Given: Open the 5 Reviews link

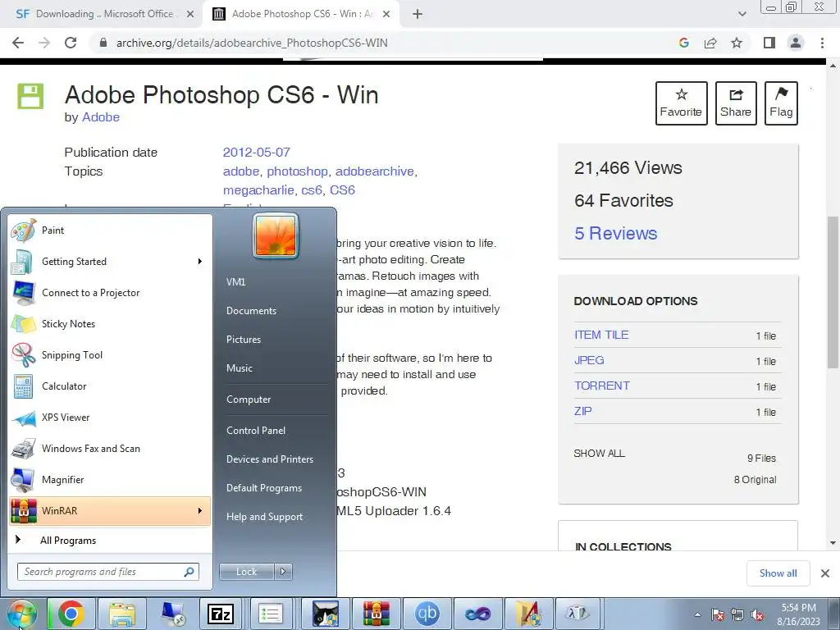Looking at the screenshot, I should (x=615, y=233).
